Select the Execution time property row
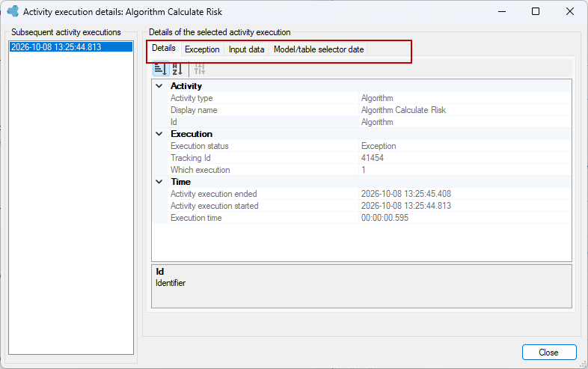The height and width of the screenshot is (369, 588). click(370, 218)
